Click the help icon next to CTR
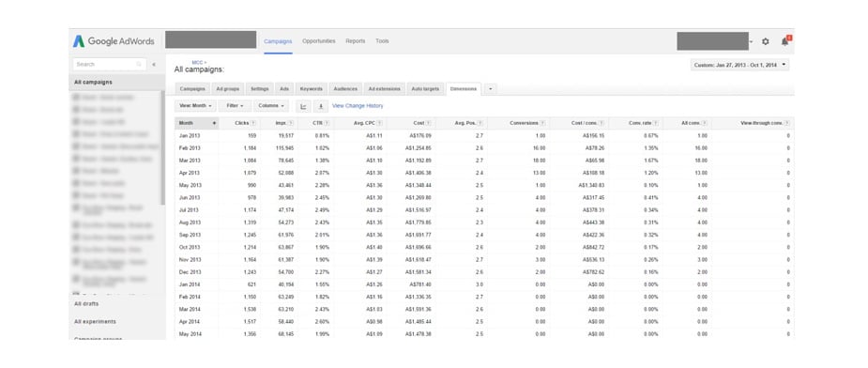Viewport: 868px width, 368px height. (327, 123)
